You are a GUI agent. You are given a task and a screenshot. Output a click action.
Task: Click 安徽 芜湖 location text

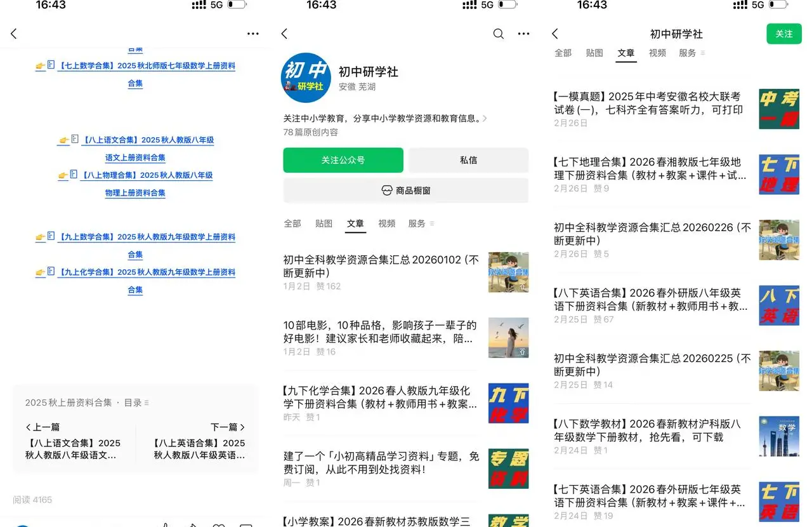[357, 87]
